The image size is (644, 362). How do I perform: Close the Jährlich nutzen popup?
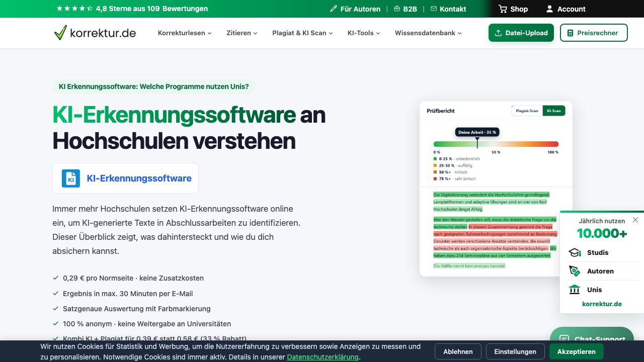click(635, 220)
